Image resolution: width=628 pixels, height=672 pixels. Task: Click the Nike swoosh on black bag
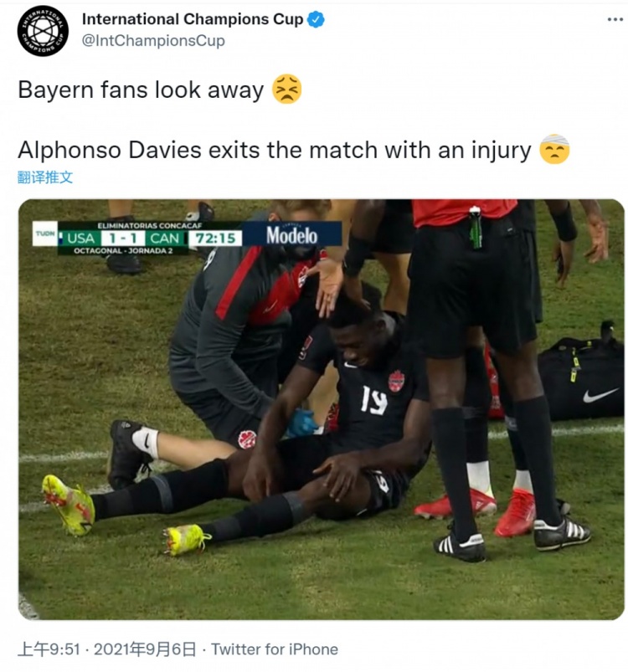[x=600, y=395]
